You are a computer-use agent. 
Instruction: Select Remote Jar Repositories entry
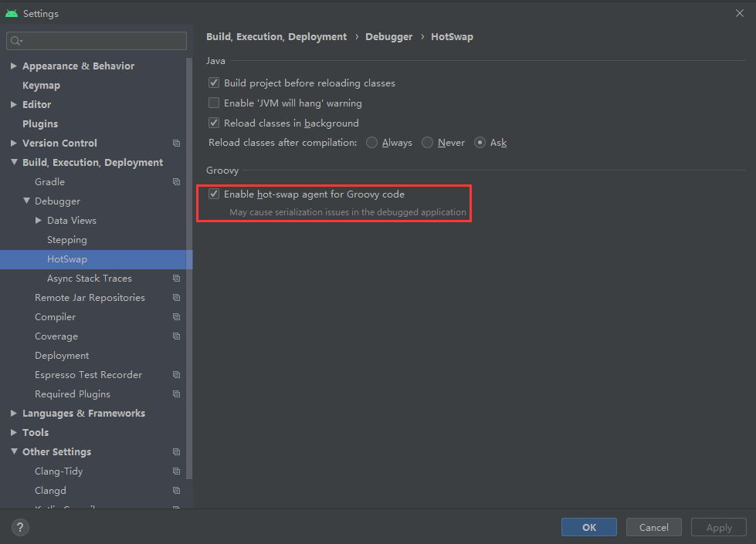point(90,297)
